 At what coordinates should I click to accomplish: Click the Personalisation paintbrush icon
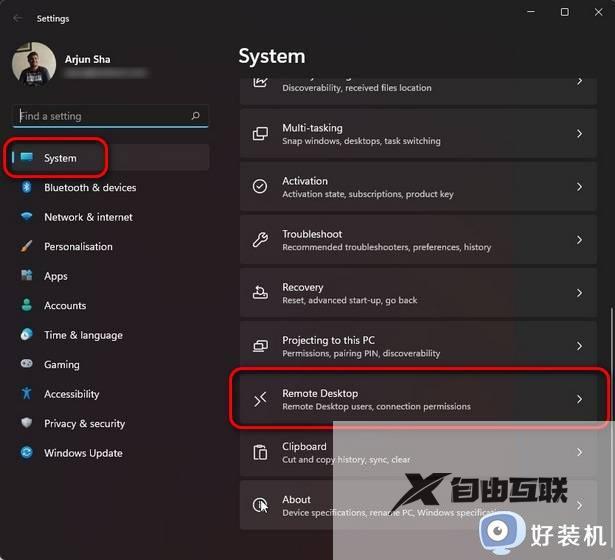(27, 246)
